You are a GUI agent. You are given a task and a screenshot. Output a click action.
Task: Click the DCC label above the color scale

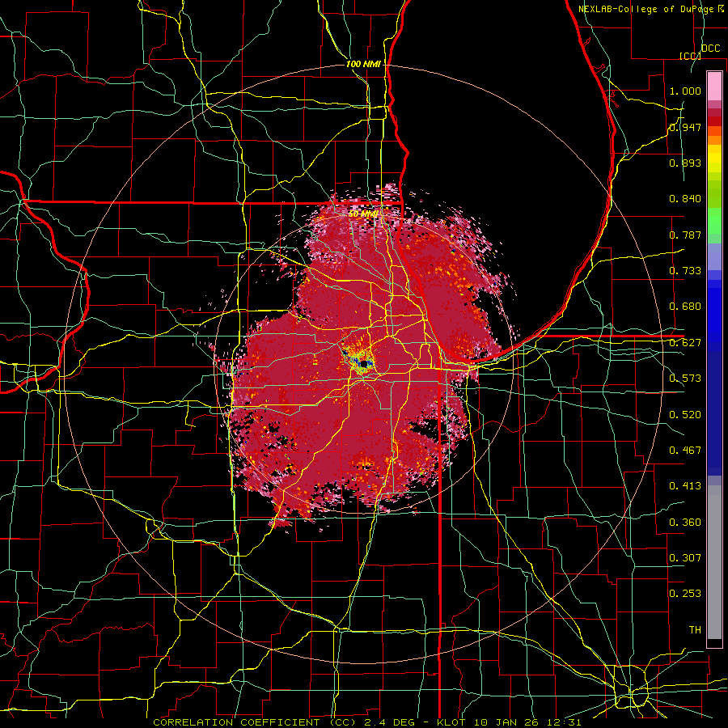click(x=710, y=48)
